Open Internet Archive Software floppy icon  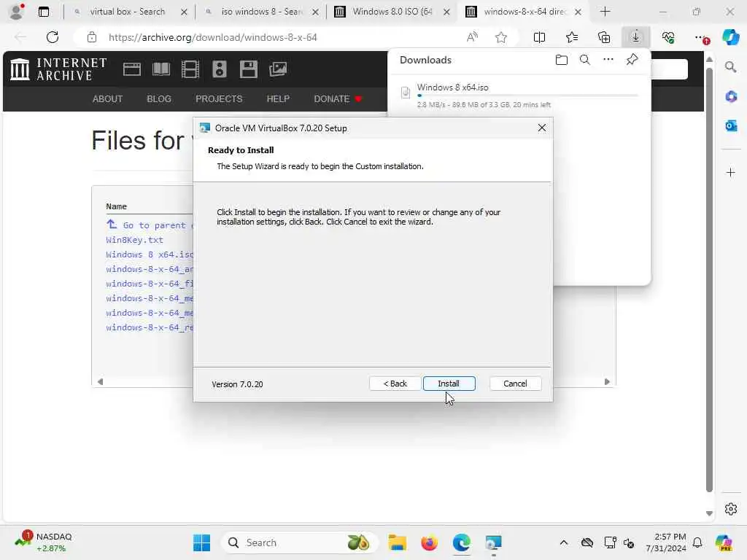[x=248, y=69]
